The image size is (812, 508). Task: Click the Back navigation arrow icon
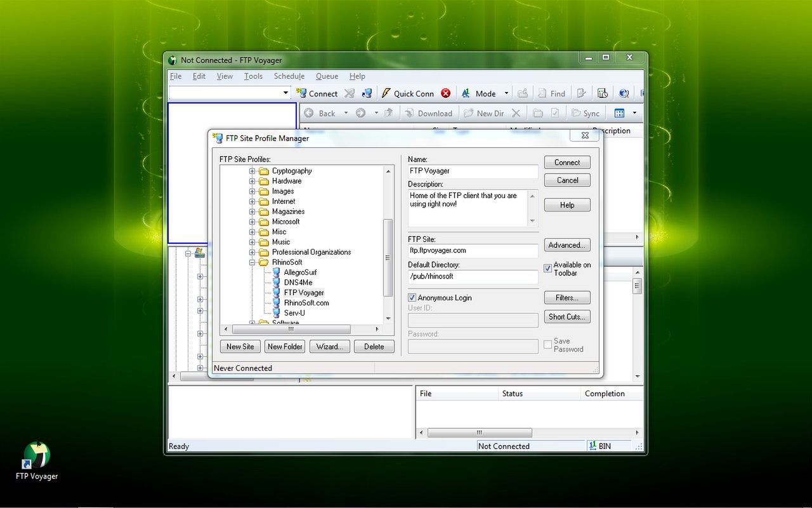coord(309,113)
